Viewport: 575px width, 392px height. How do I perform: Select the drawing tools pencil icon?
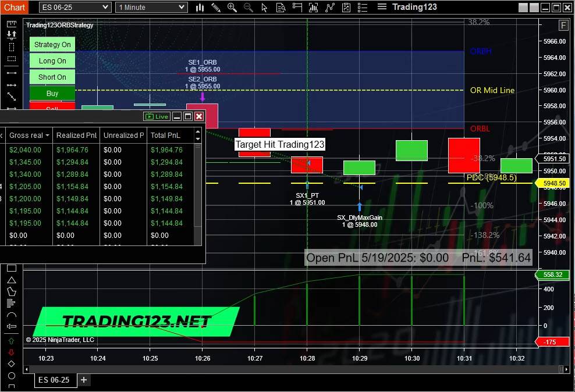tap(216, 8)
